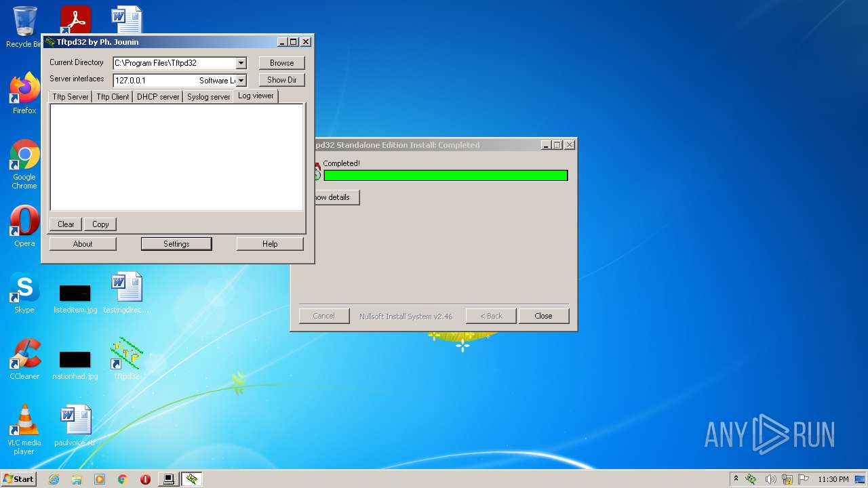Screen dimensions: 868x488
Task: Launch Google Chrome from the desktop
Action: click(24, 163)
